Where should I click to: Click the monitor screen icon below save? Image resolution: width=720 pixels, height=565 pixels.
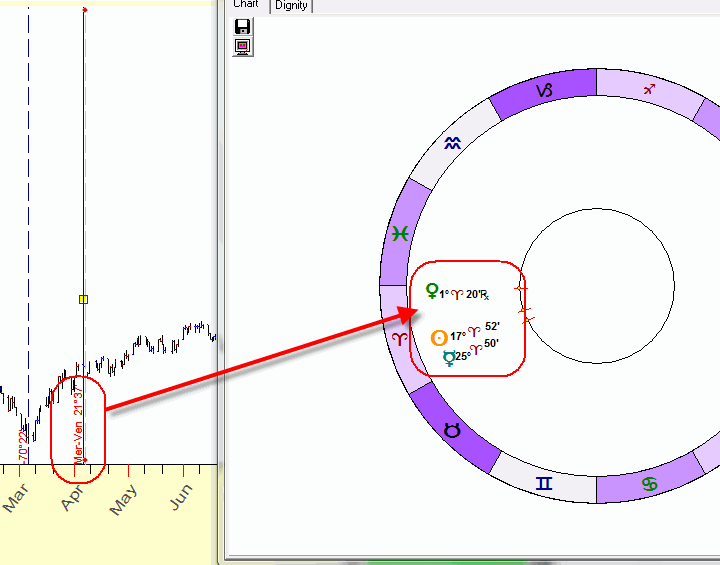pos(241,46)
